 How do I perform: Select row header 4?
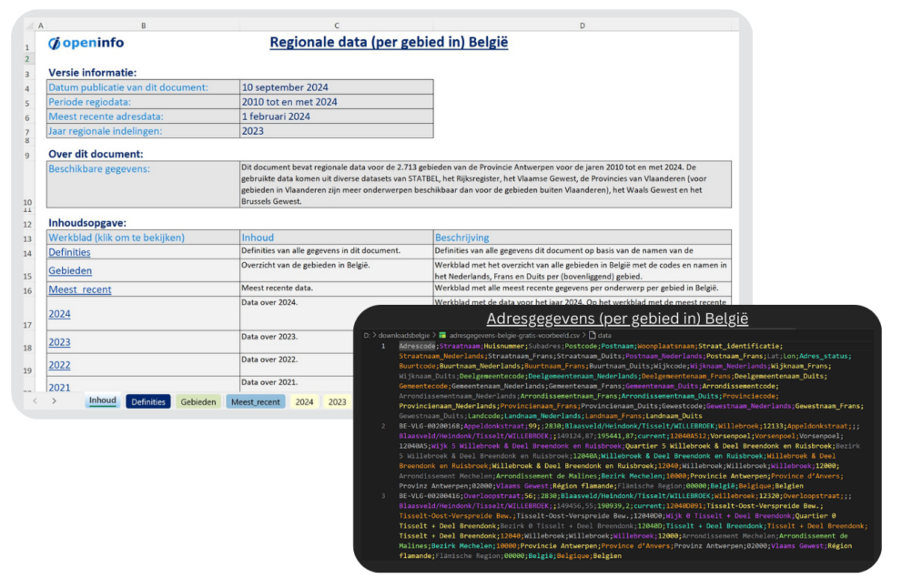tap(27, 88)
